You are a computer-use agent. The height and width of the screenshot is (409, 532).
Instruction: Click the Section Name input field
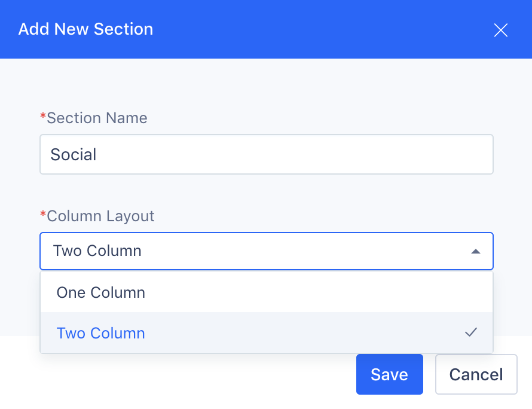(x=267, y=154)
